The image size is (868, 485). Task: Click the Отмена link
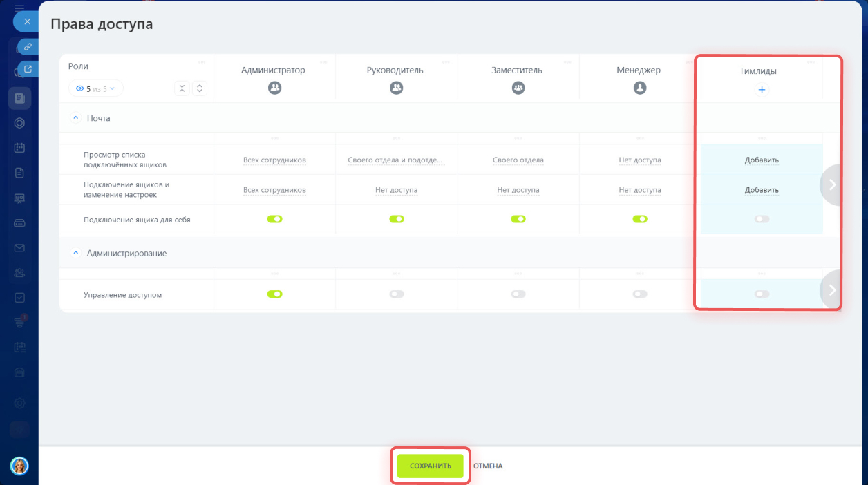tap(488, 466)
